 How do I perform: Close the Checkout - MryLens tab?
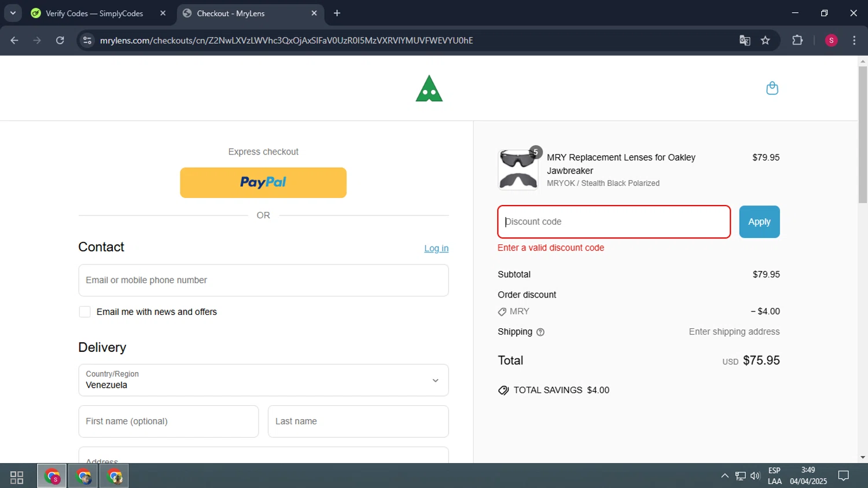point(314,13)
